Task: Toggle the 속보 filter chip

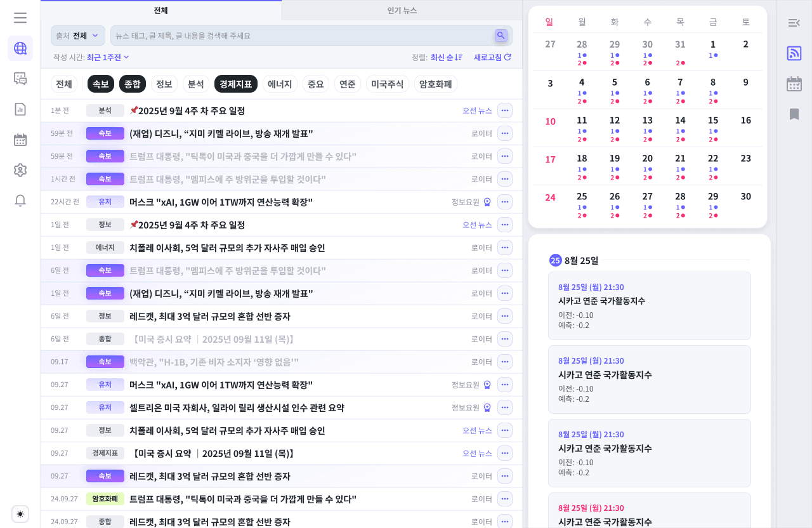Action: [x=101, y=84]
